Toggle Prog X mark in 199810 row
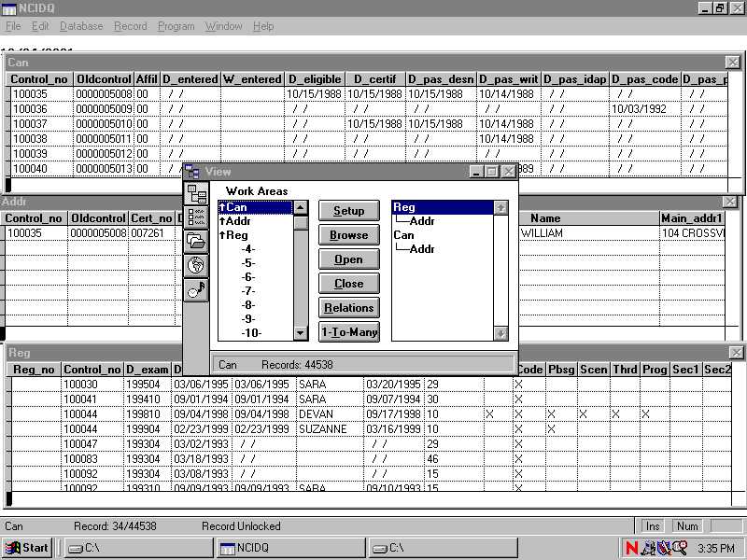The image size is (747, 560). (646, 413)
